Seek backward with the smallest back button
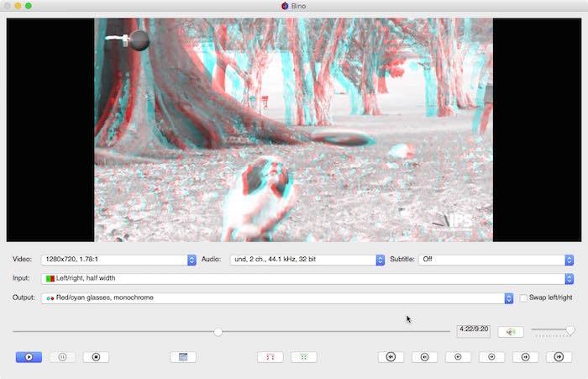The height and width of the screenshot is (379, 588). pyautogui.click(x=458, y=357)
